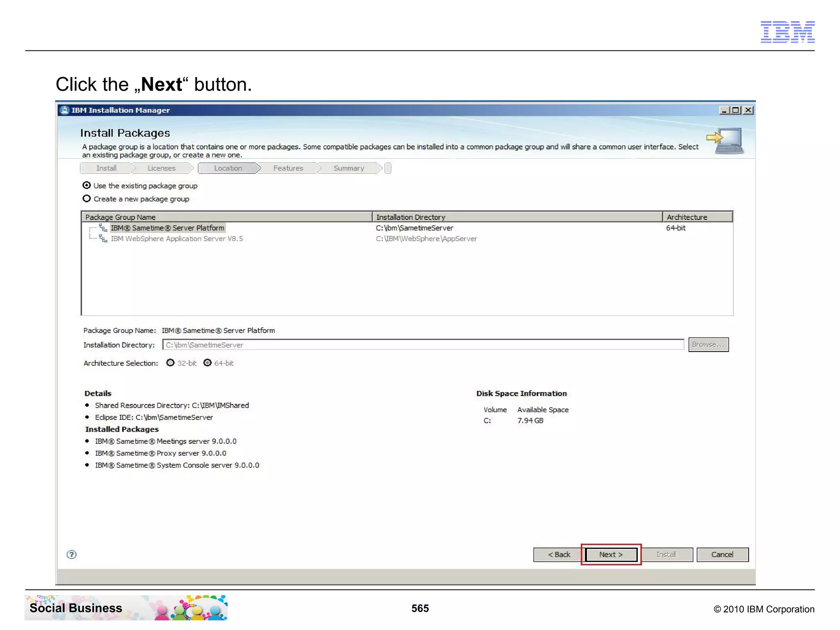The width and height of the screenshot is (840, 630).
Task: Click Eclipse IDE detail line
Action: click(154, 417)
